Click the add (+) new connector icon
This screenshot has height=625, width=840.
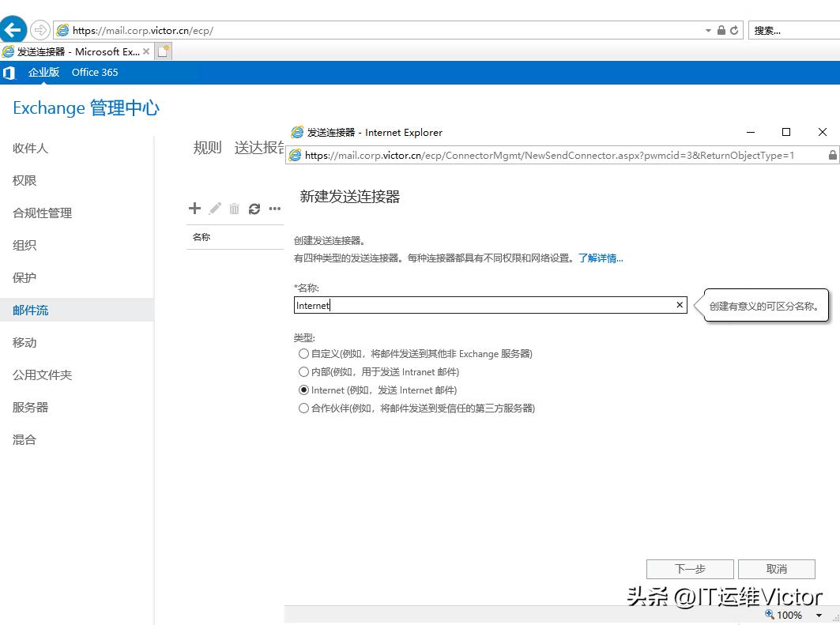pyautogui.click(x=194, y=208)
